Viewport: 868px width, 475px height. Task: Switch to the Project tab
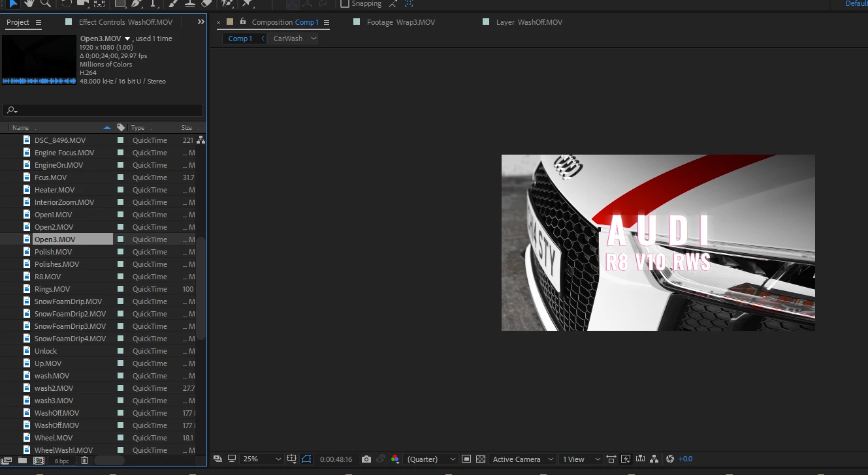coord(18,22)
